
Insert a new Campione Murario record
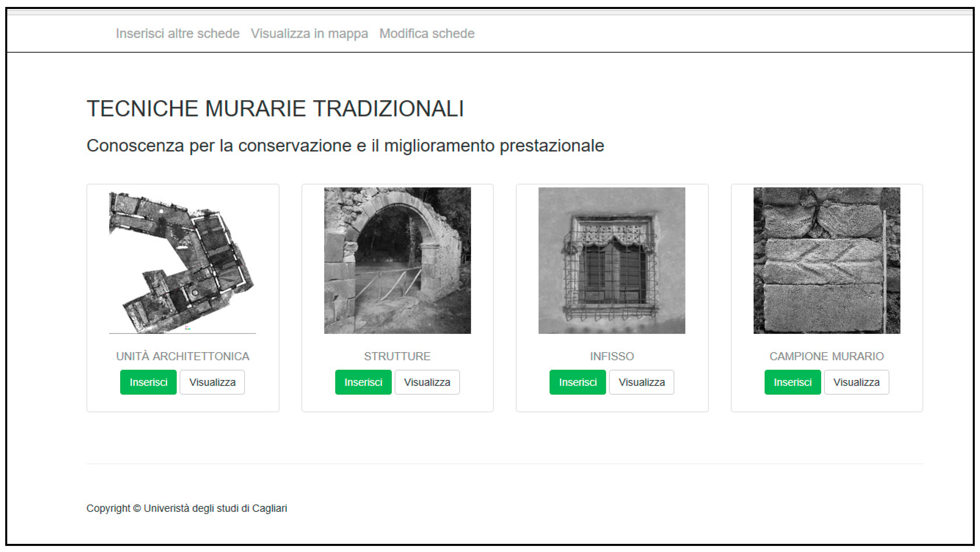click(x=793, y=382)
